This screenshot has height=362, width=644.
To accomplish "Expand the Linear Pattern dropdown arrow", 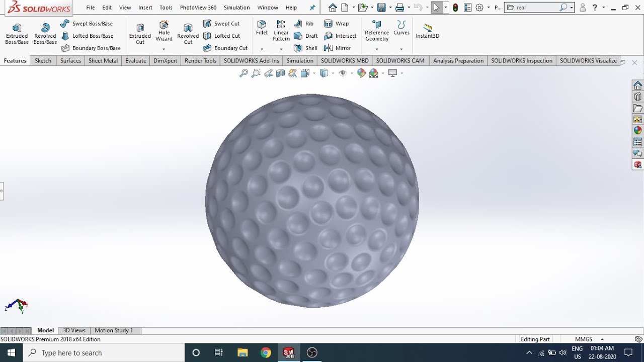I will pyautogui.click(x=281, y=49).
